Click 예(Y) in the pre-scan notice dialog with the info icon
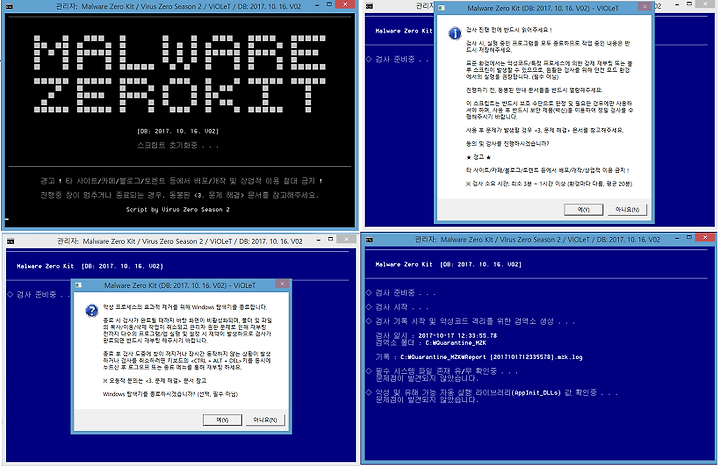 583,209
